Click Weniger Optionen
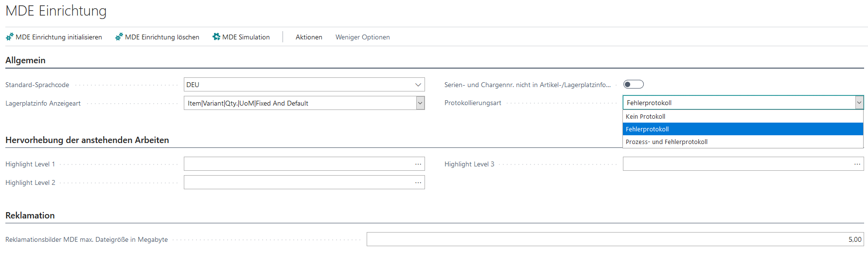Image resolution: width=868 pixels, height=253 pixels. [x=362, y=37]
